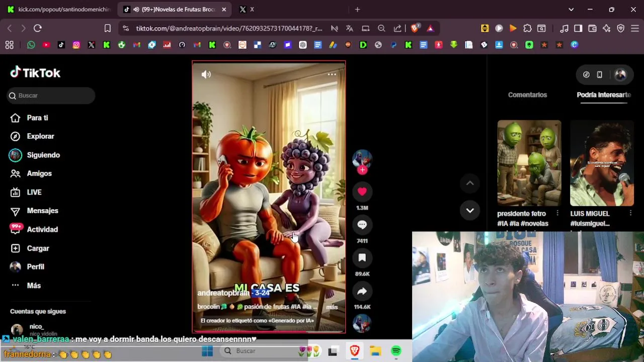644x362 pixels.
Task: Open File Explorer from the taskbar
Action: [375, 351]
